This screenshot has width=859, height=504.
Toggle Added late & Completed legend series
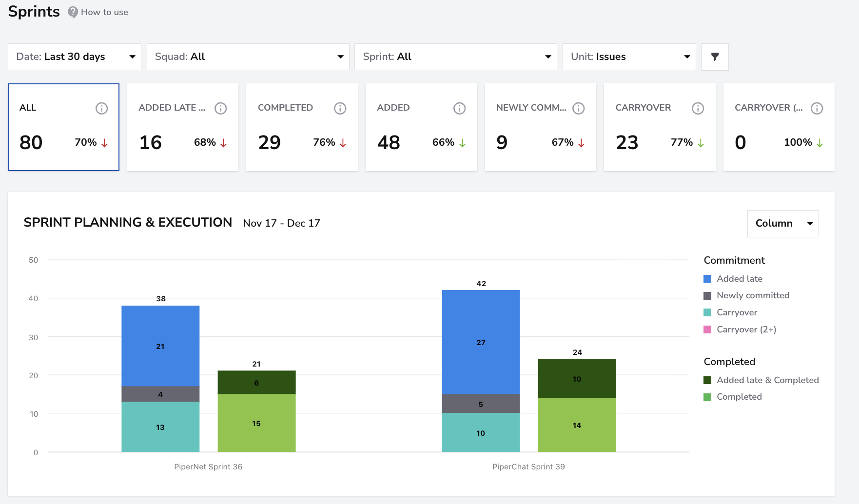click(761, 380)
